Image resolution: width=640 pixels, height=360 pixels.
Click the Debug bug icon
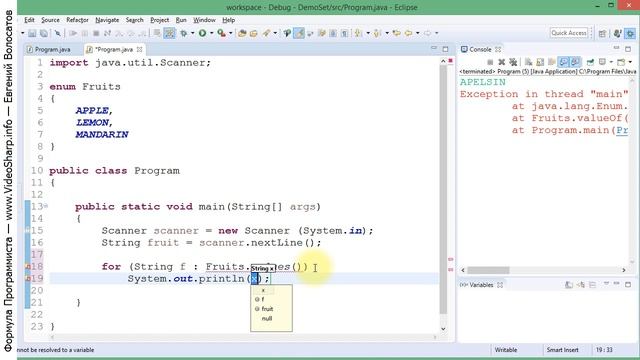click(x=183, y=33)
